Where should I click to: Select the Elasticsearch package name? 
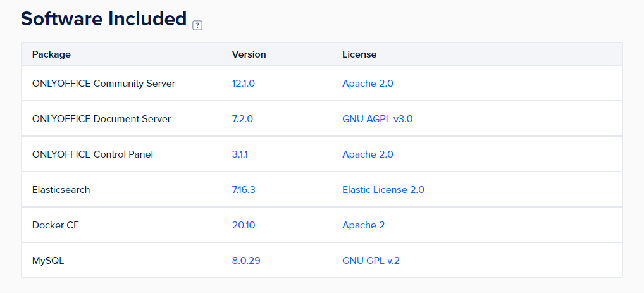pos(61,190)
